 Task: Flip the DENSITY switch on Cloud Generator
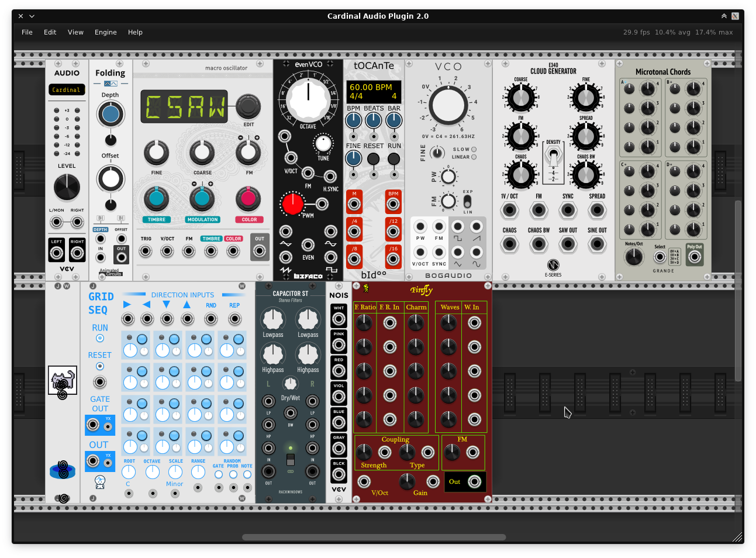point(553,156)
